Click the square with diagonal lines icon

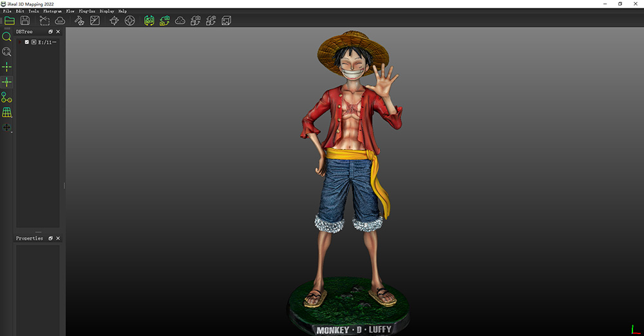(x=95, y=21)
